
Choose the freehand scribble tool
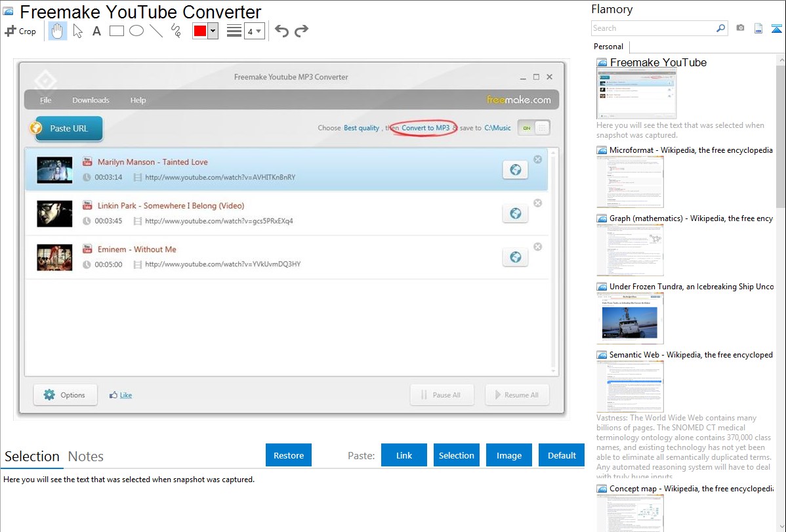coord(176,31)
